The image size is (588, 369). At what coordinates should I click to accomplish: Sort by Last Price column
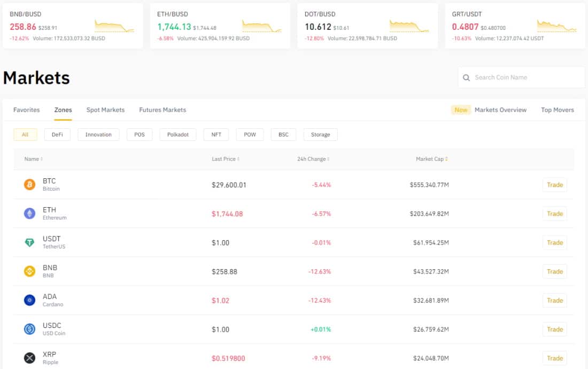coord(226,159)
